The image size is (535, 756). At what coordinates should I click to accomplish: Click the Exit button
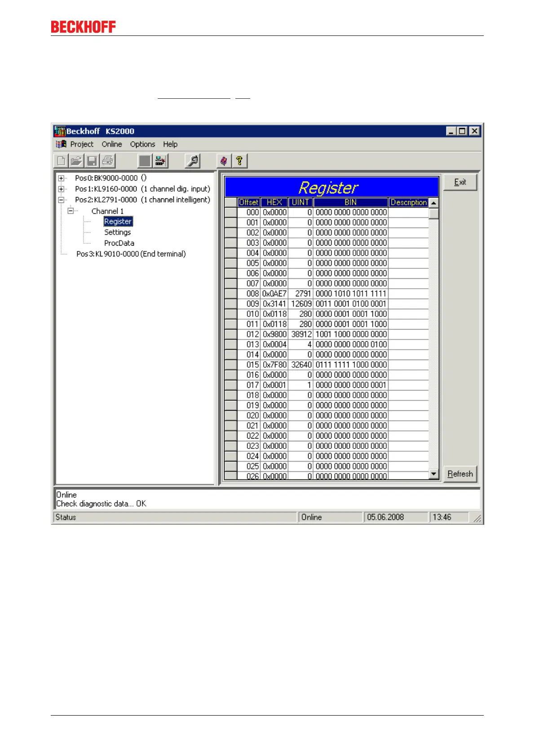click(x=460, y=182)
